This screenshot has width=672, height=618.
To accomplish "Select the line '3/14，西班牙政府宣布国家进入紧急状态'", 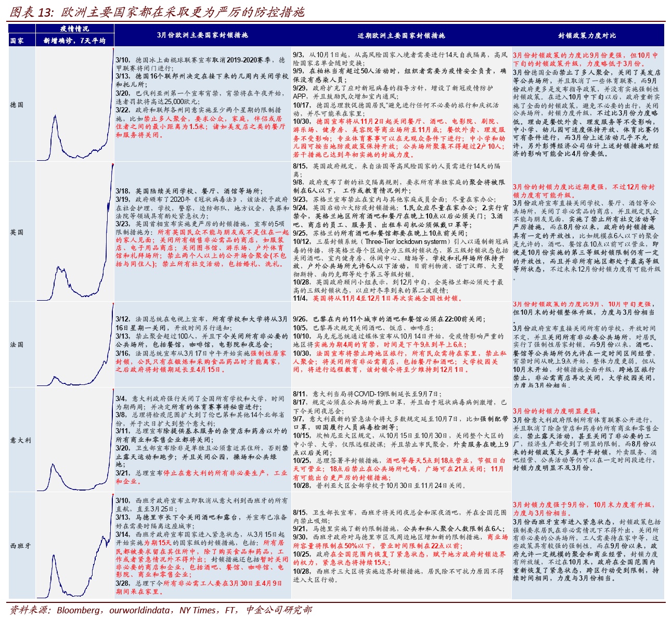I will (x=202, y=534).
